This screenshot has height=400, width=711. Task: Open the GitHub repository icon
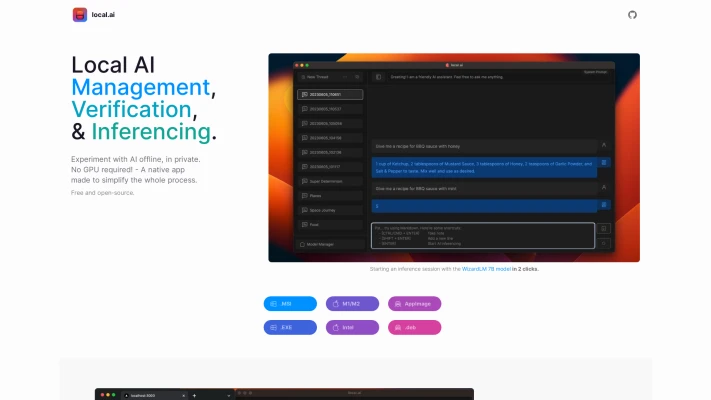[x=632, y=15]
